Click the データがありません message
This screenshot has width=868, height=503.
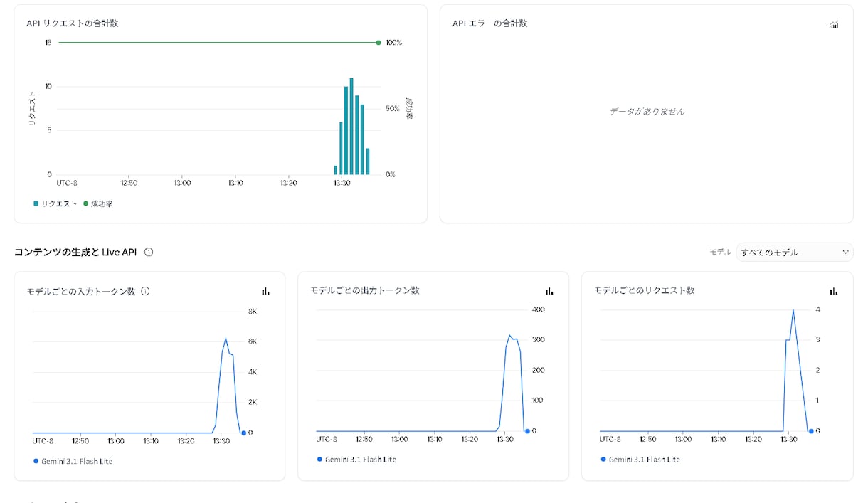point(647,112)
